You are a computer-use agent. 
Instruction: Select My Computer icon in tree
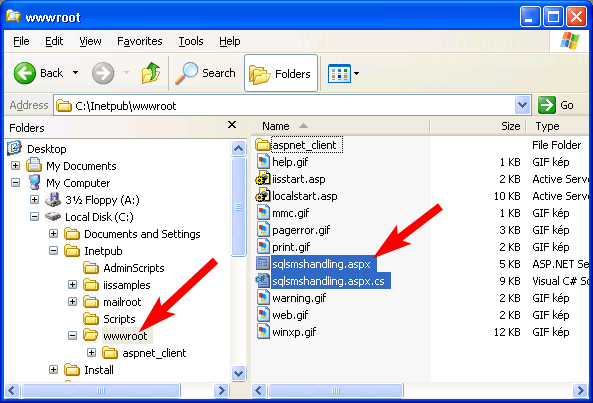34,182
